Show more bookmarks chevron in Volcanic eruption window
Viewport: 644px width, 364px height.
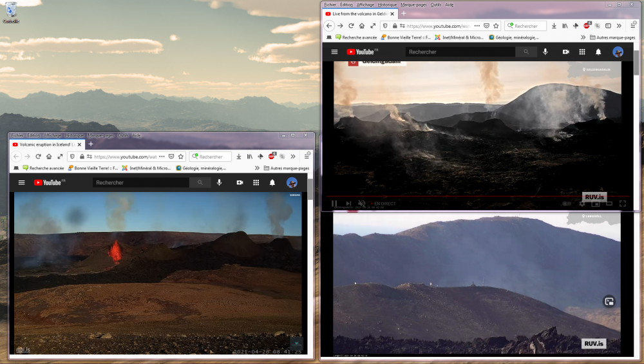click(257, 168)
